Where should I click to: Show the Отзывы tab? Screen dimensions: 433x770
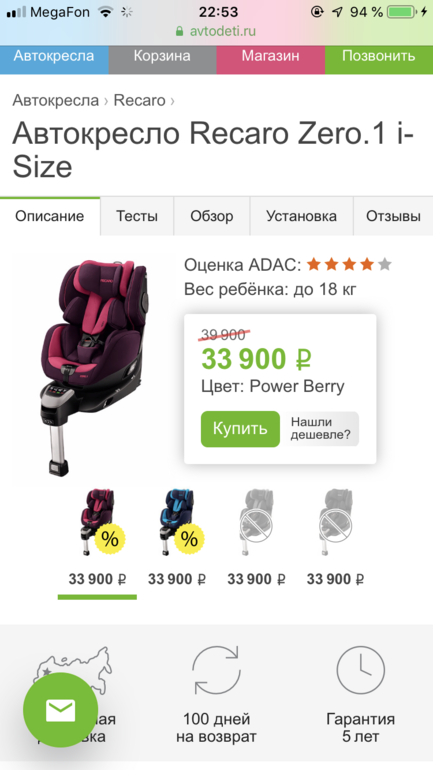click(x=393, y=216)
